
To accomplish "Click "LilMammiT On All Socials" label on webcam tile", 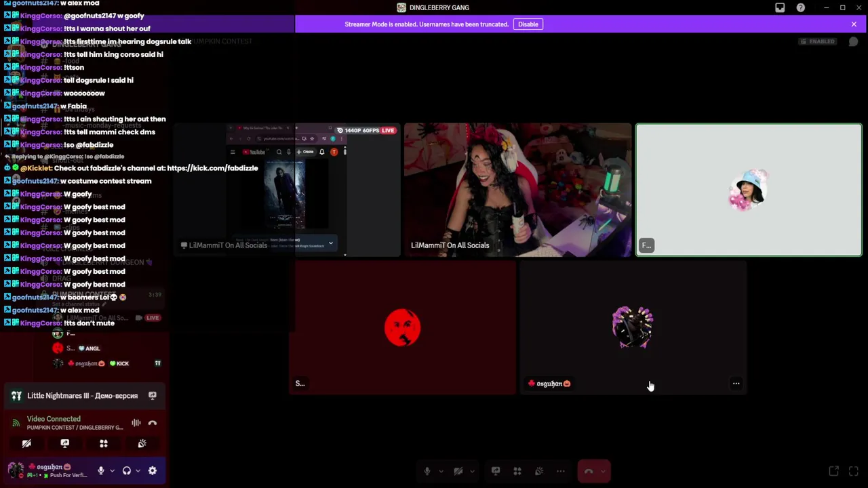I will click(450, 245).
